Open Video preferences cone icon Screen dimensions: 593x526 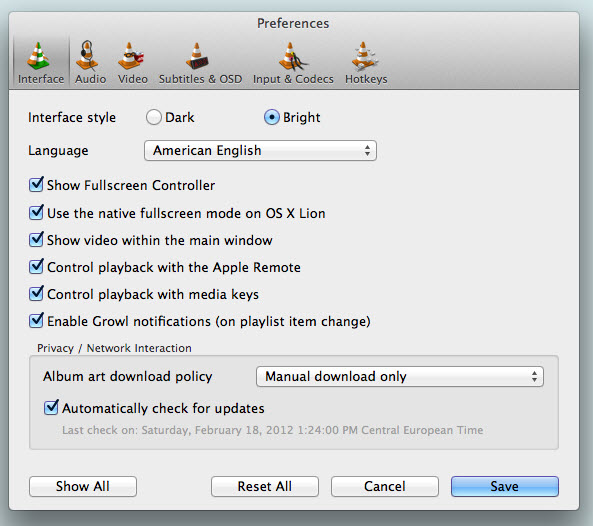tap(130, 56)
